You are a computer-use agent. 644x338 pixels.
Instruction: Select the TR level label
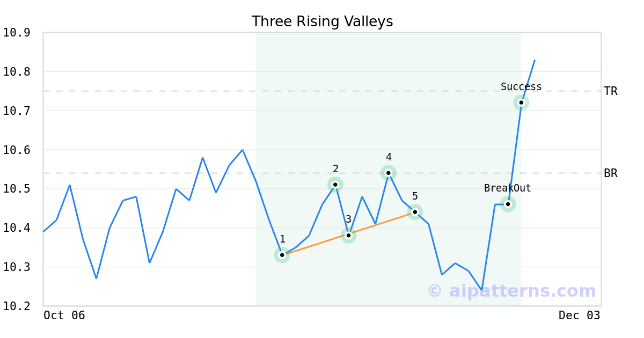pyautogui.click(x=611, y=91)
